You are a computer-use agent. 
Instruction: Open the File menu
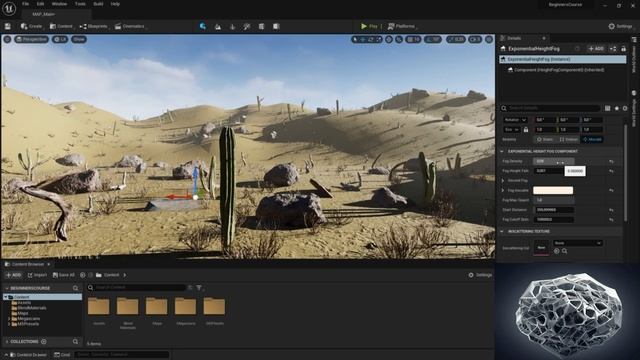[25, 4]
